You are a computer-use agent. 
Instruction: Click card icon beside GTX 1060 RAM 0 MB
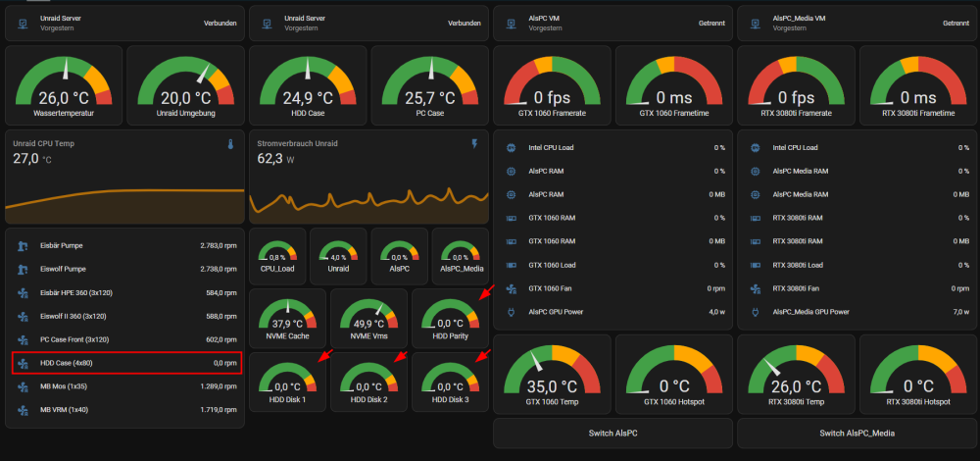click(512, 241)
